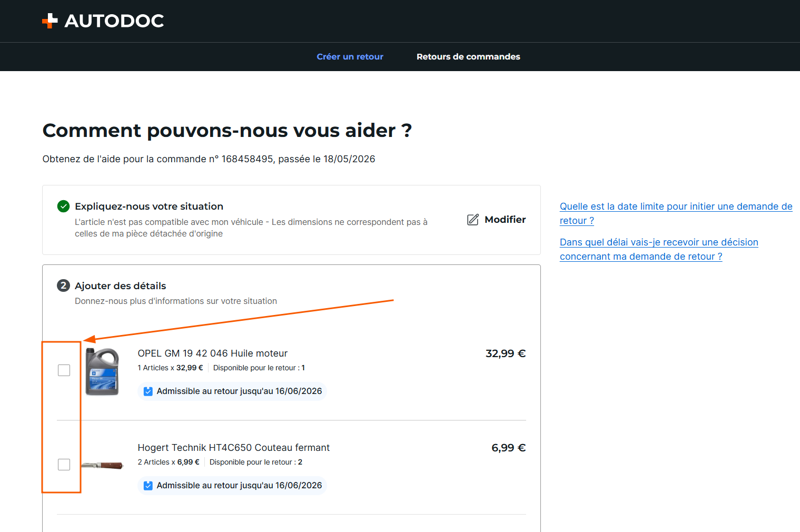The image size is (800, 532).
Task: Click the order number 168458495 line
Action: click(209, 159)
